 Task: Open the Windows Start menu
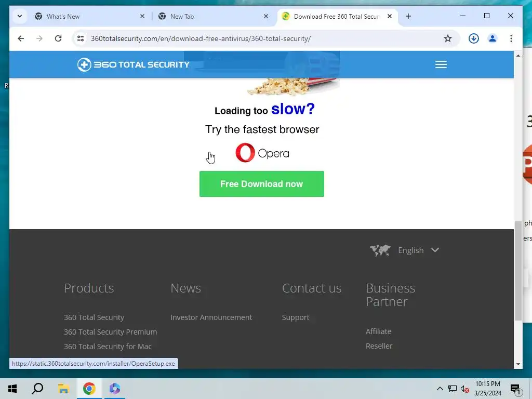[x=12, y=389]
